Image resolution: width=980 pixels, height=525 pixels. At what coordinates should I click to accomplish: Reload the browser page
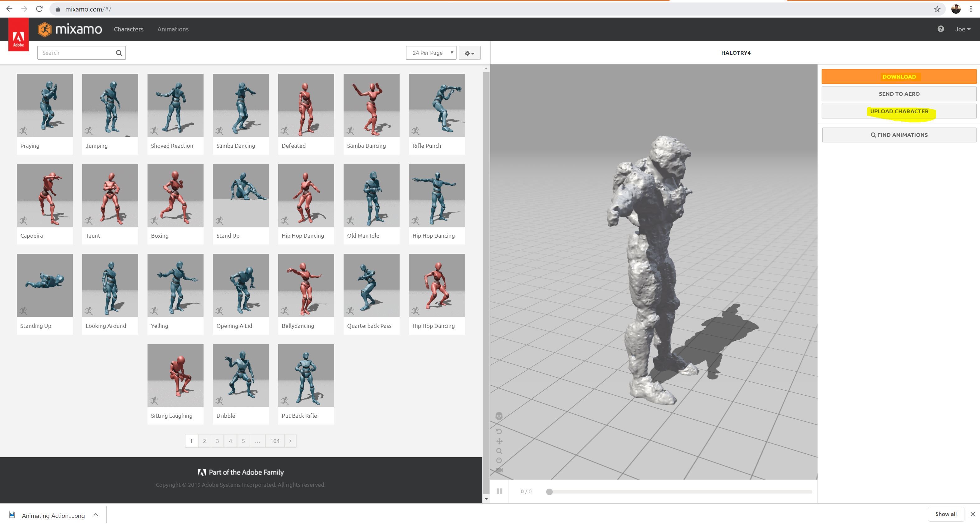click(39, 9)
